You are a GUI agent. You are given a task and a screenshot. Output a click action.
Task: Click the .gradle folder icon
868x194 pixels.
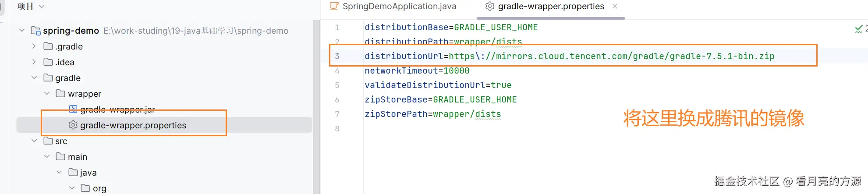(x=48, y=46)
